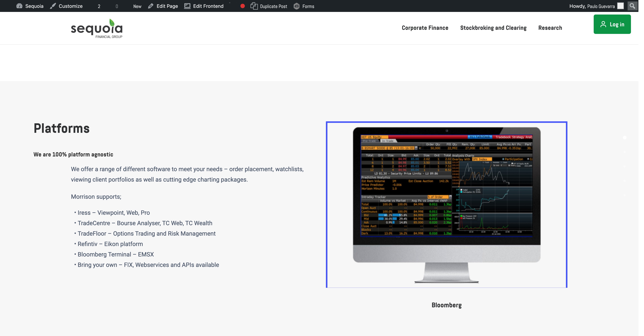Expand the Howdy, Paulo Guevarra account menu

coord(591,6)
